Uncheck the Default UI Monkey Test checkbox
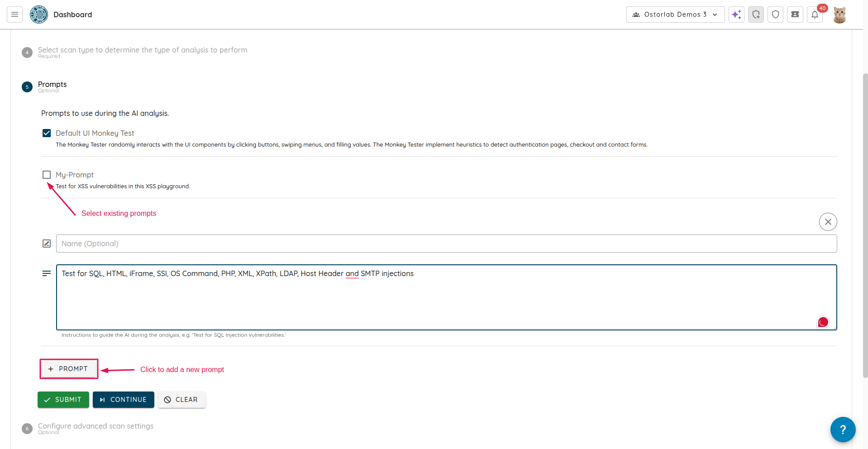The width and height of the screenshot is (868, 449). click(47, 133)
